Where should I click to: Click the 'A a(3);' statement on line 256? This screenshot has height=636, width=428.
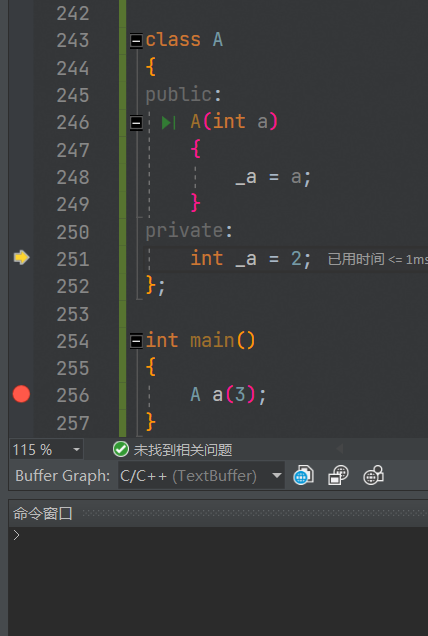pyautogui.click(x=228, y=395)
